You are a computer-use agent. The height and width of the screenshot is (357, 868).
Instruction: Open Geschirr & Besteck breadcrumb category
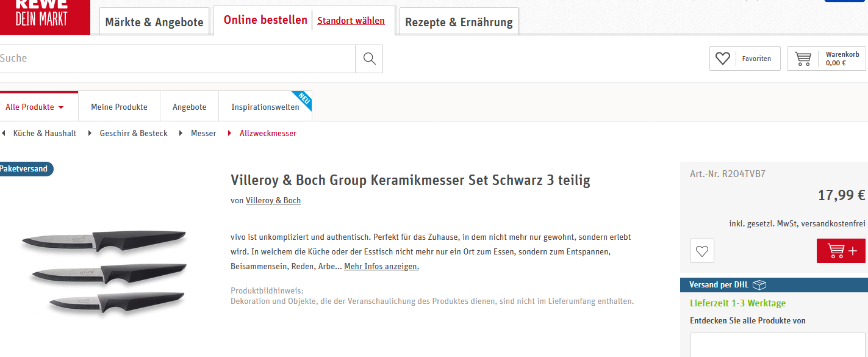133,133
